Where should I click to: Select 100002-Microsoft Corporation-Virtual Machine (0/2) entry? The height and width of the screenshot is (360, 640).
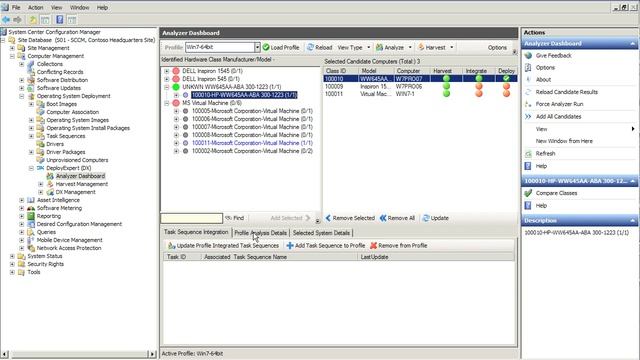pyautogui.click(x=252, y=151)
